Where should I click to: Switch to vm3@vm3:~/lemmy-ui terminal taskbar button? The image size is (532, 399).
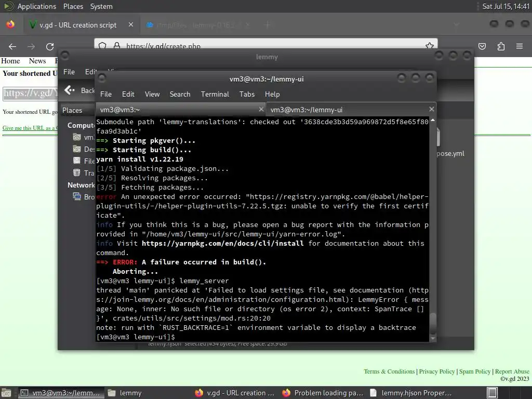pyautogui.click(x=61, y=393)
